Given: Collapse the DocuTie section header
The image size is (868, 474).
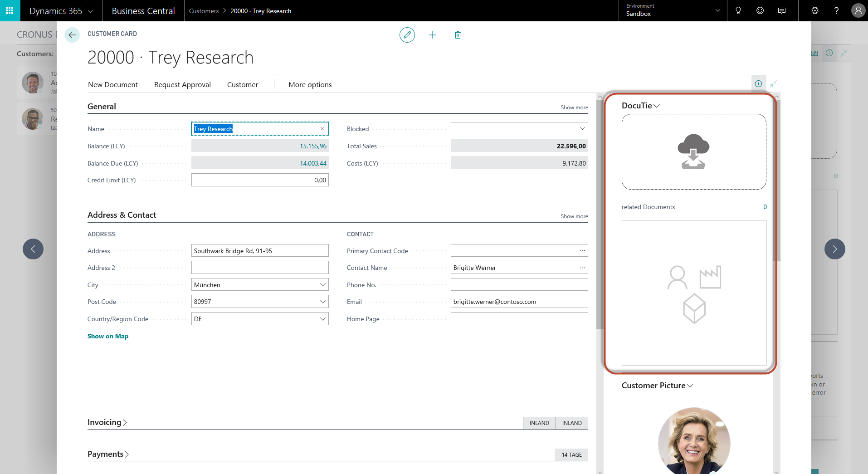Looking at the screenshot, I should click(x=640, y=106).
